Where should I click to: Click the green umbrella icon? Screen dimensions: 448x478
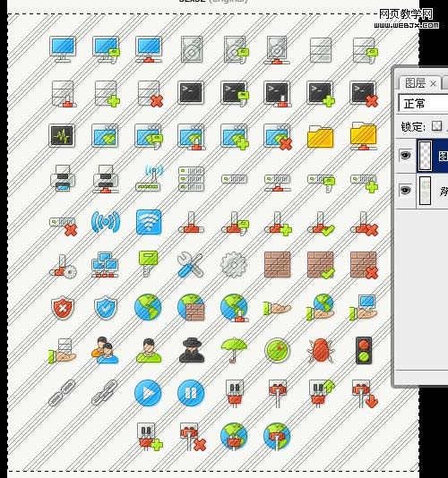pos(234,350)
